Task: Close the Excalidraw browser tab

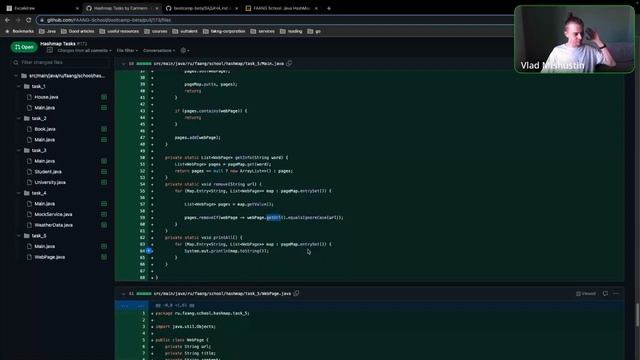Action: [77, 8]
